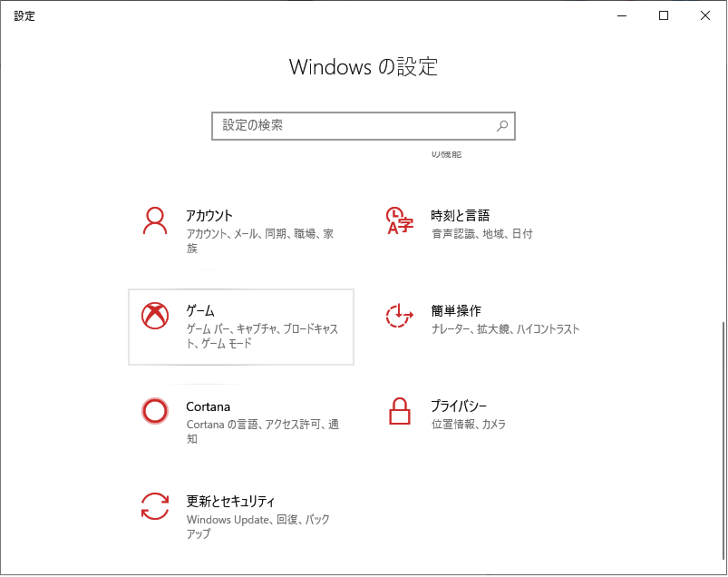Click "位置情報、カメラ" description text
728x577 pixels.
(469, 425)
